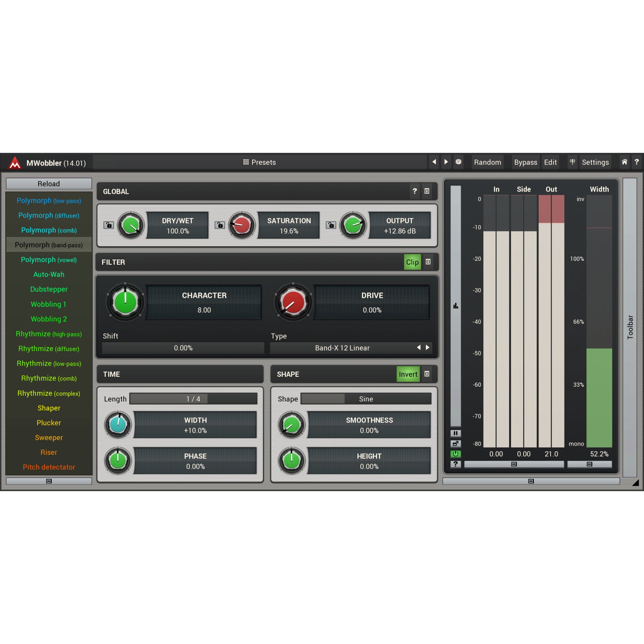Disable the Clip toggle in Filter
This screenshot has width=644, height=644.
(x=412, y=262)
